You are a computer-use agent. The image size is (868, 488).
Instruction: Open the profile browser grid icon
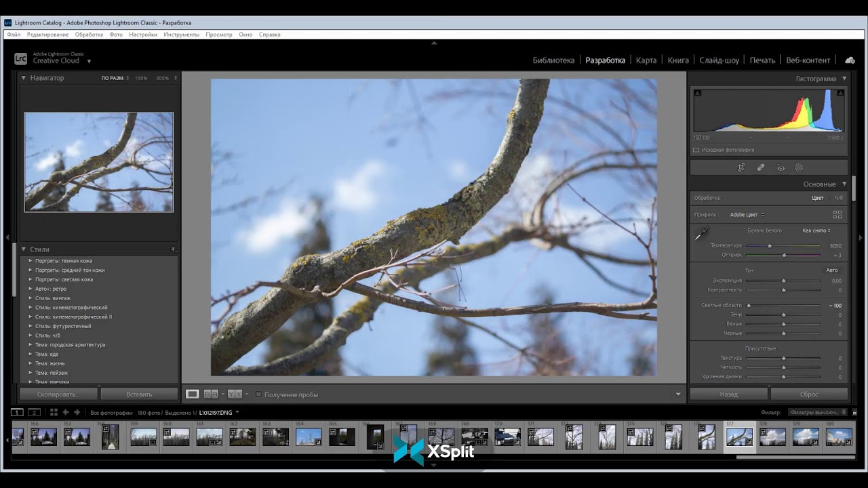coord(837,215)
